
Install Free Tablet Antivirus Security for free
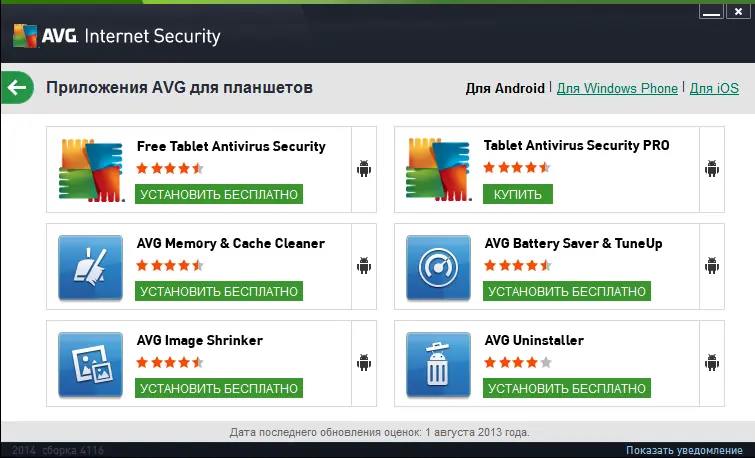pyautogui.click(x=219, y=194)
